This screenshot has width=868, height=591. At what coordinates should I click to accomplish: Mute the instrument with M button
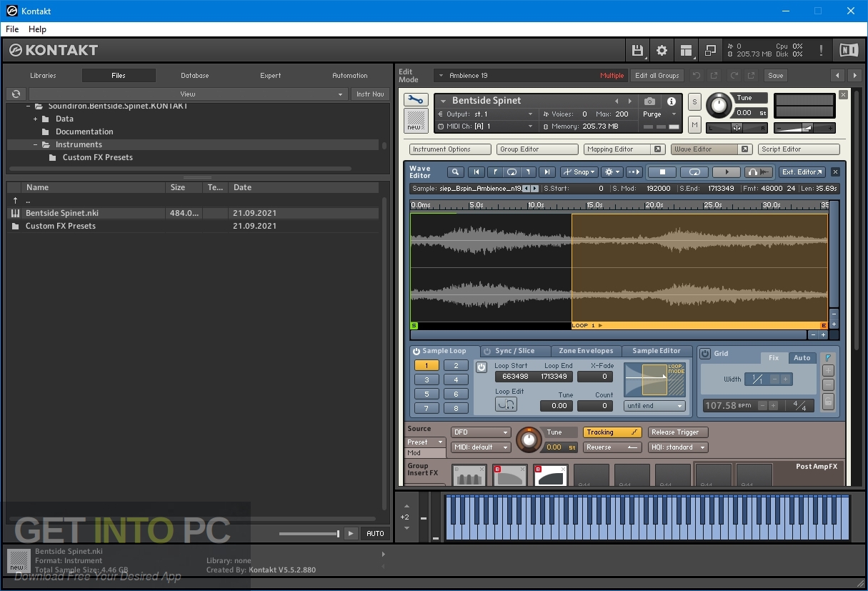(x=694, y=125)
